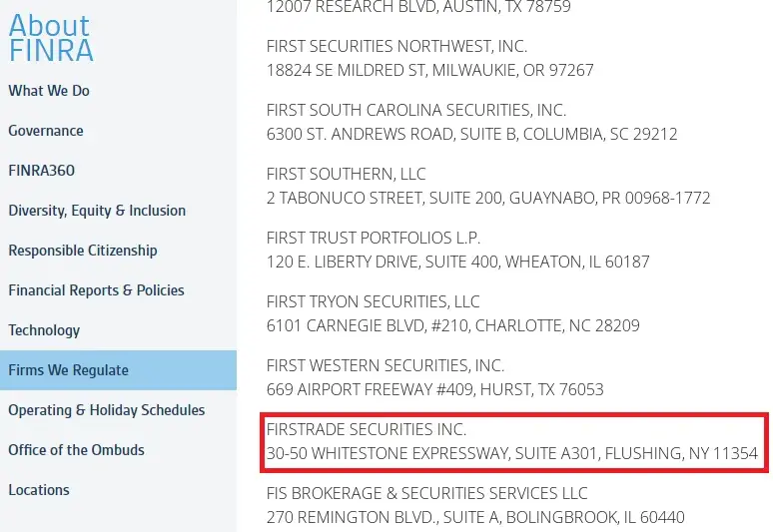Navigate to Technology sidebar entry
This screenshot has height=532, width=773.
(x=44, y=330)
